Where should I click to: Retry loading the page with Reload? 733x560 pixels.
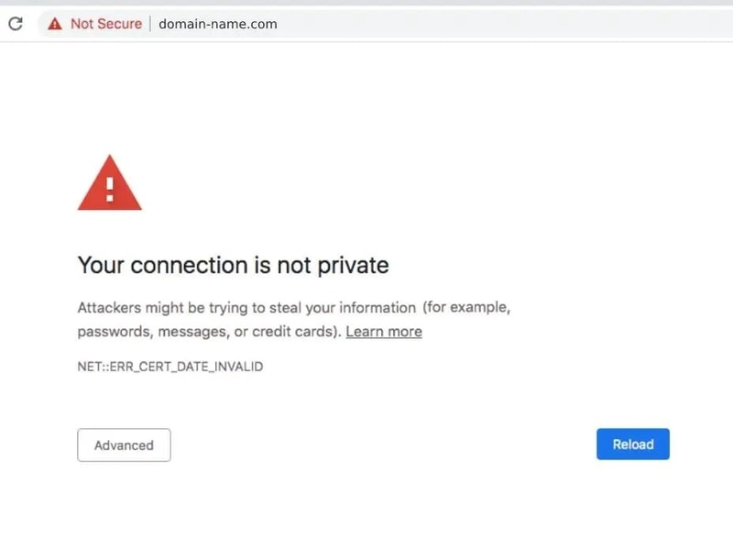632,444
